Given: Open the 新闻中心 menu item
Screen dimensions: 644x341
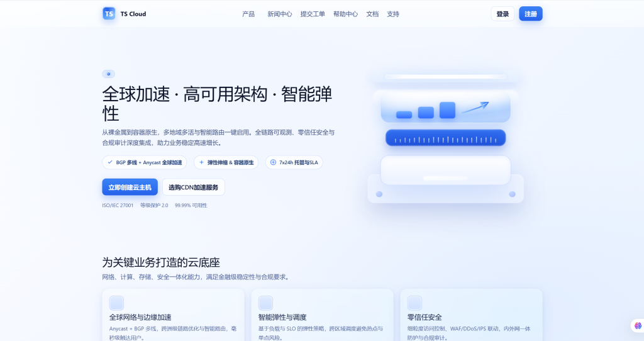Looking at the screenshot, I should point(280,14).
